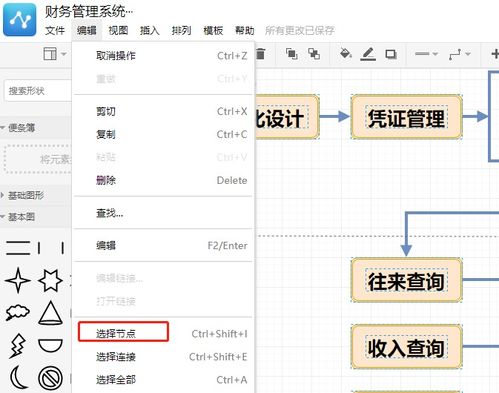The width and height of the screenshot is (499, 393).
Task: Select the lightning bolt shape
Action: pyautogui.click(x=18, y=346)
